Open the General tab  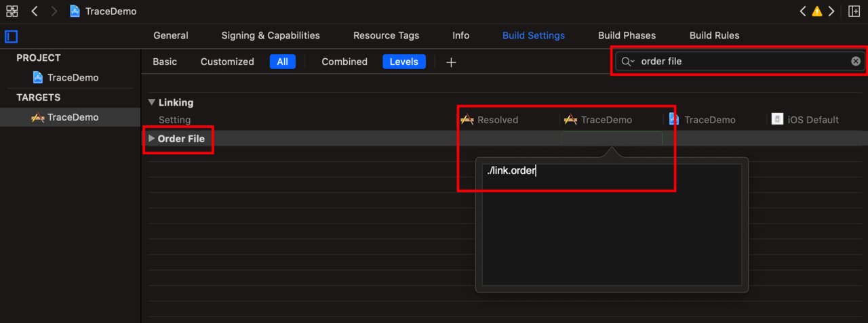coord(171,35)
